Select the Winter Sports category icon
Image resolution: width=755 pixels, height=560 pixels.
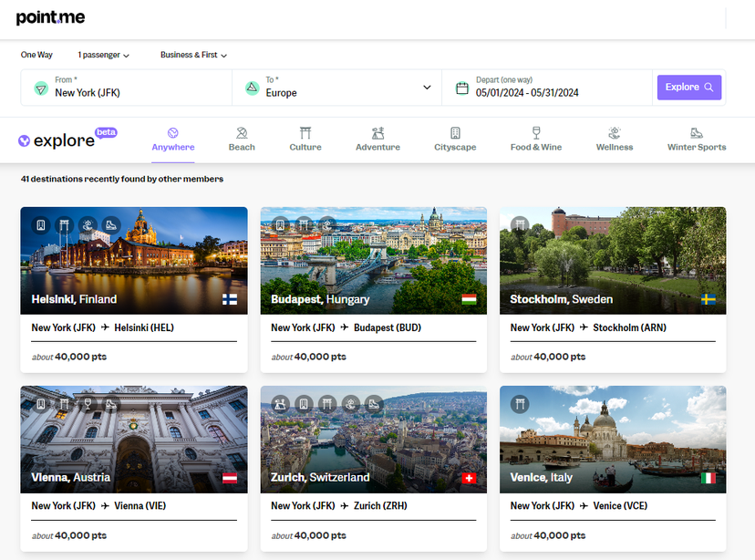[697, 133]
